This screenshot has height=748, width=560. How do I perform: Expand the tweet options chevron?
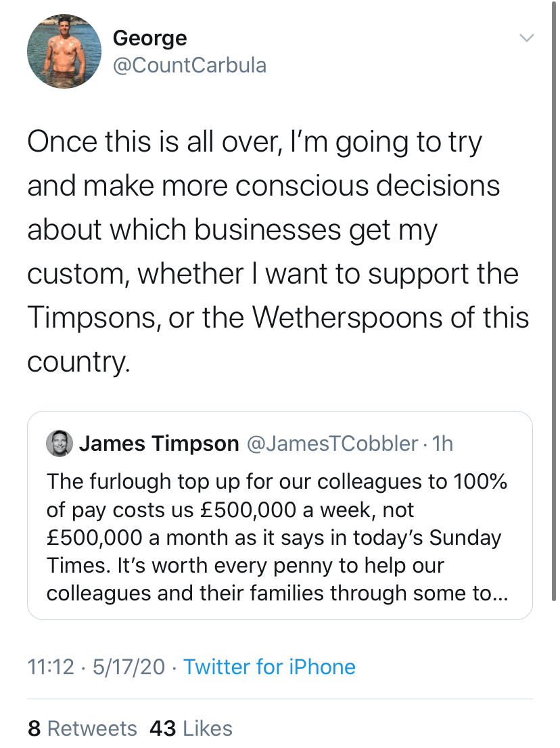[526, 38]
